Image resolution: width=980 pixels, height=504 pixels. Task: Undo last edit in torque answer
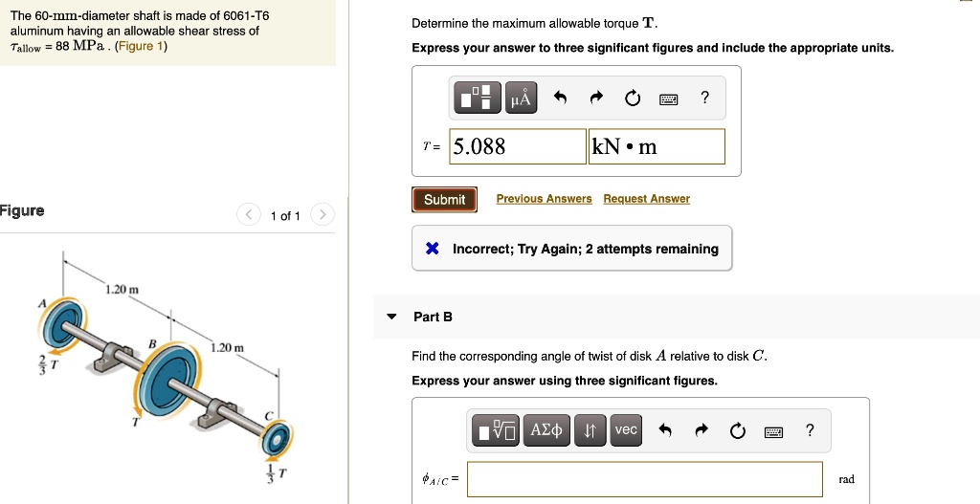tap(561, 98)
